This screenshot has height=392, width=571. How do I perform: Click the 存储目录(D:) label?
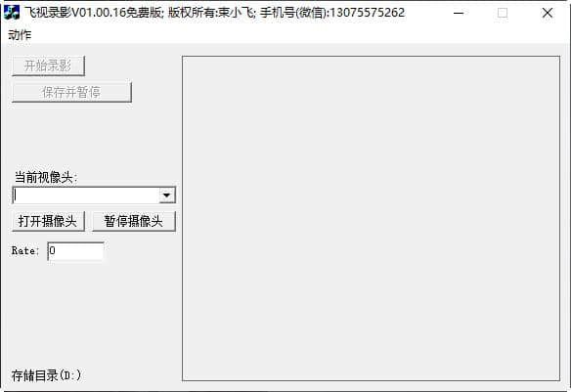click(x=46, y=375)
